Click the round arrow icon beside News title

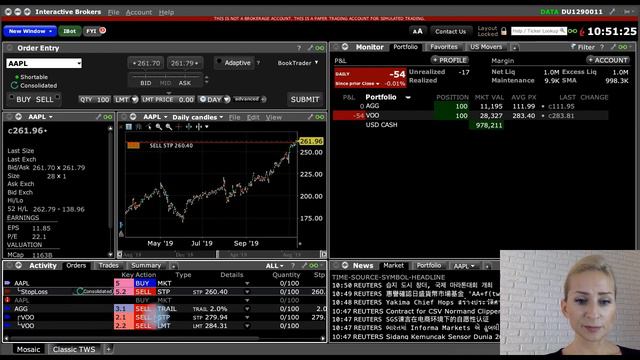coord(345,265)
